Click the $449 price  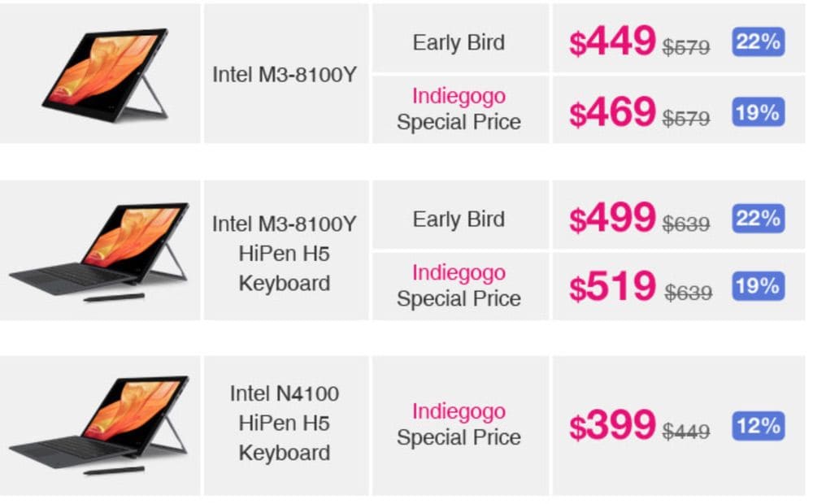click(612, 41)
